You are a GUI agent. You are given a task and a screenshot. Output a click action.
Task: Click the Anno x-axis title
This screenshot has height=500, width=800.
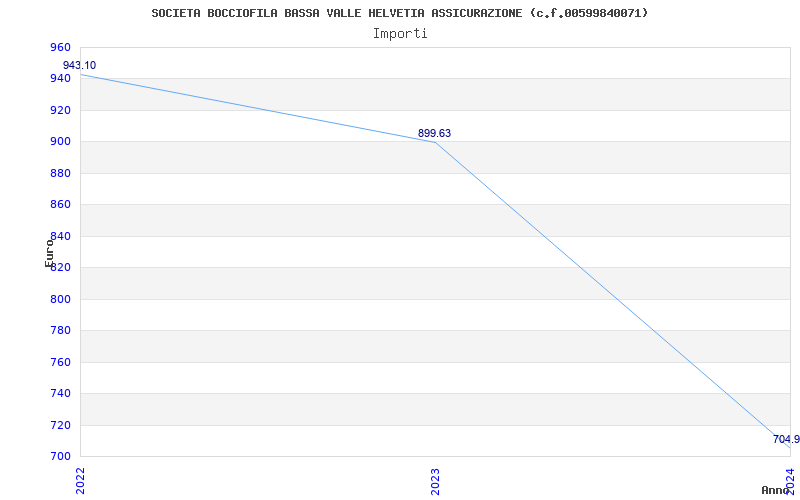coord(775,490)
